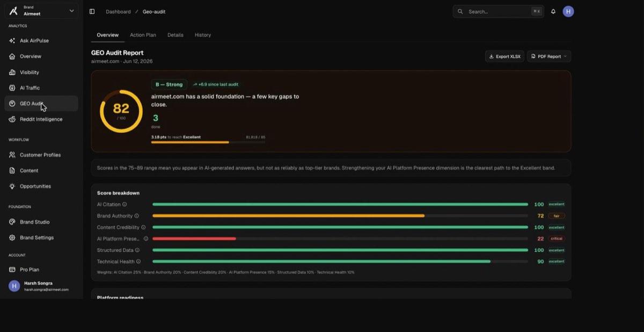Open Ask AirPulse sparkle icon
Image resolution: width=644 pixels, height=332 pixels.
12,41
